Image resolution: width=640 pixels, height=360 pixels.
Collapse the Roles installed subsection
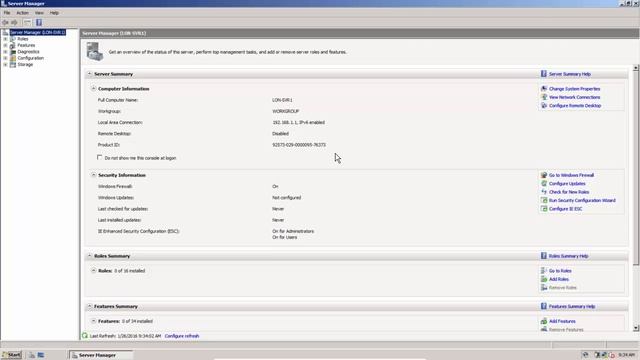[93, 271]
